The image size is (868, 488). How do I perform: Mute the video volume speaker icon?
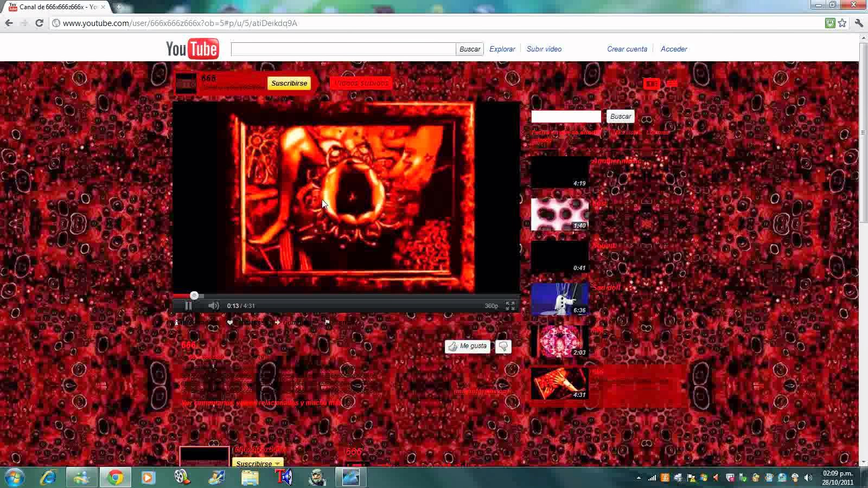click(x=213, y=305)
